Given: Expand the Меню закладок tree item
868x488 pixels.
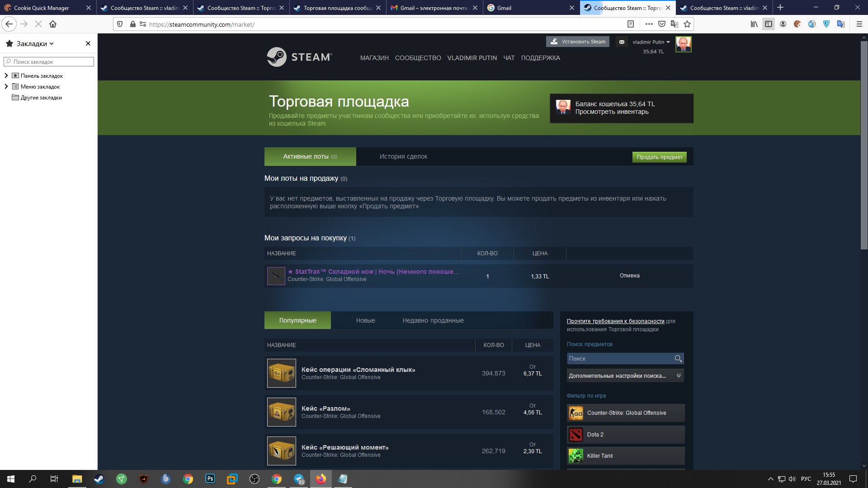Looking at the screenshot, I should 6,86.
